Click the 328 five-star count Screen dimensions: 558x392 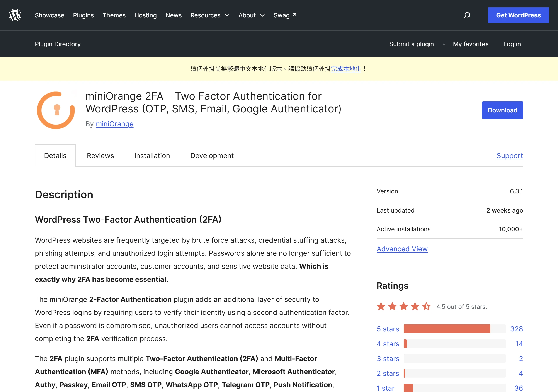(x=516, y=329)
